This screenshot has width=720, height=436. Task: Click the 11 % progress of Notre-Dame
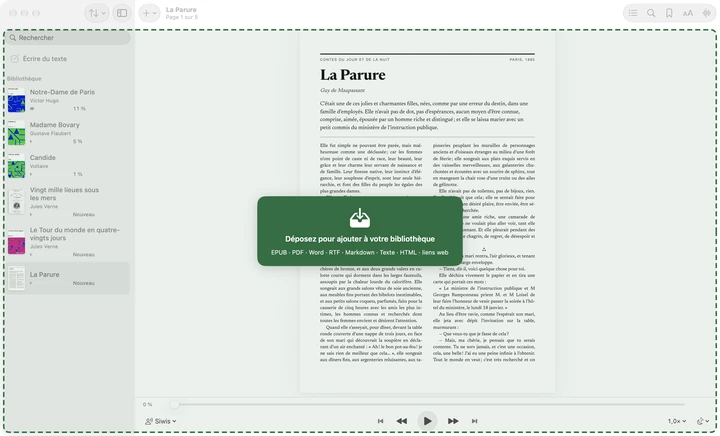click(79, 109)
